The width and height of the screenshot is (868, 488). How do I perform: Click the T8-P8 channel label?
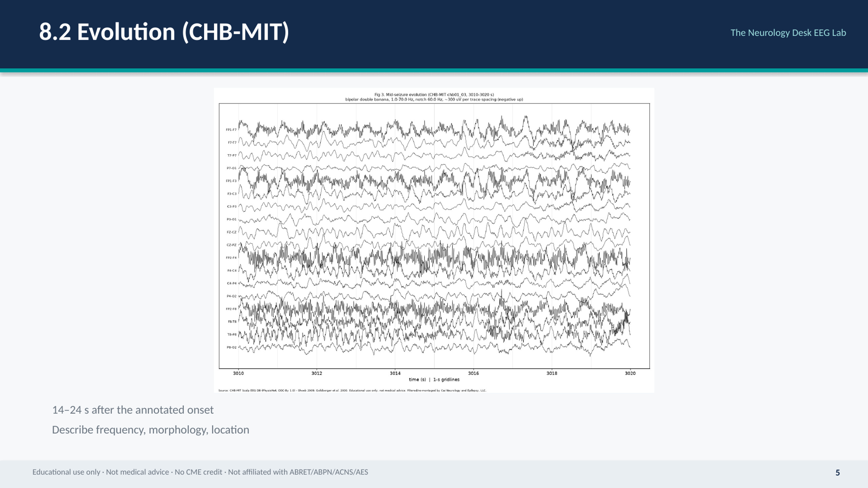(232, 334)
